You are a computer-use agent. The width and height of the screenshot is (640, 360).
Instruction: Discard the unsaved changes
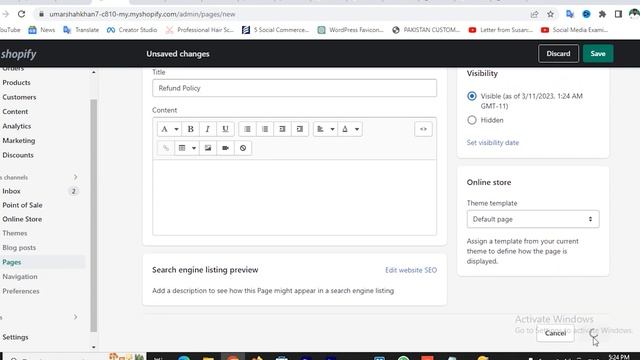tap(558, 53)
